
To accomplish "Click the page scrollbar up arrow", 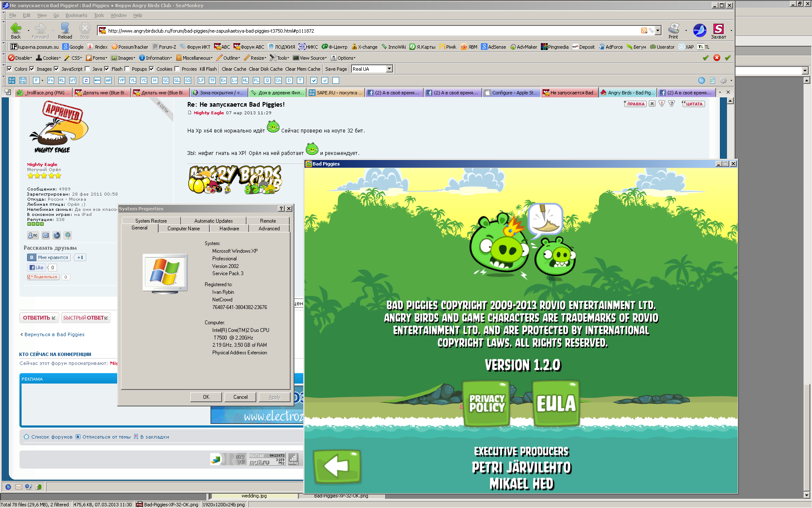I will [730, 101].
